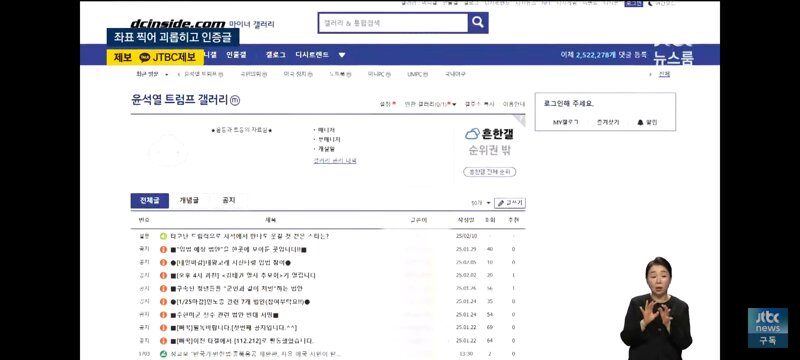Image resolution: width=800 pixels, height=360 pixels.
Task: Open post "주한미군 철수 관련 법안 반대 서명"
Action: coord(224,315)
